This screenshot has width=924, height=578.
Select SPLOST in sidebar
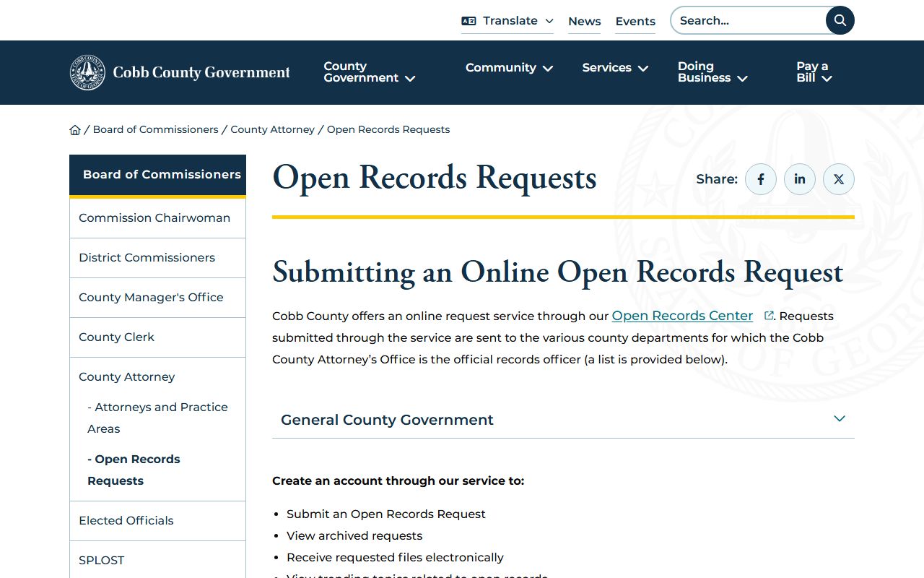coord(157,560)
